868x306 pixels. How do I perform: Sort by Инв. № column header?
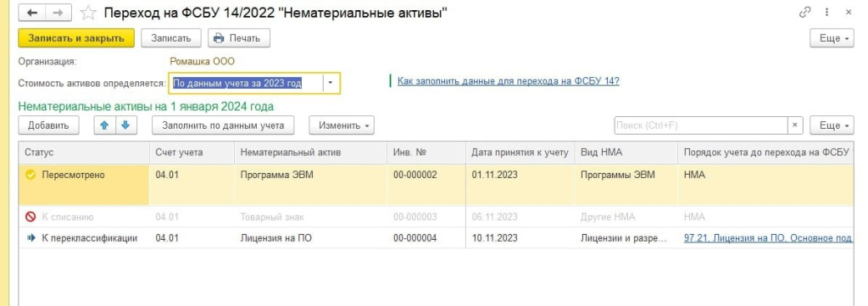click(x=426, y=153)
